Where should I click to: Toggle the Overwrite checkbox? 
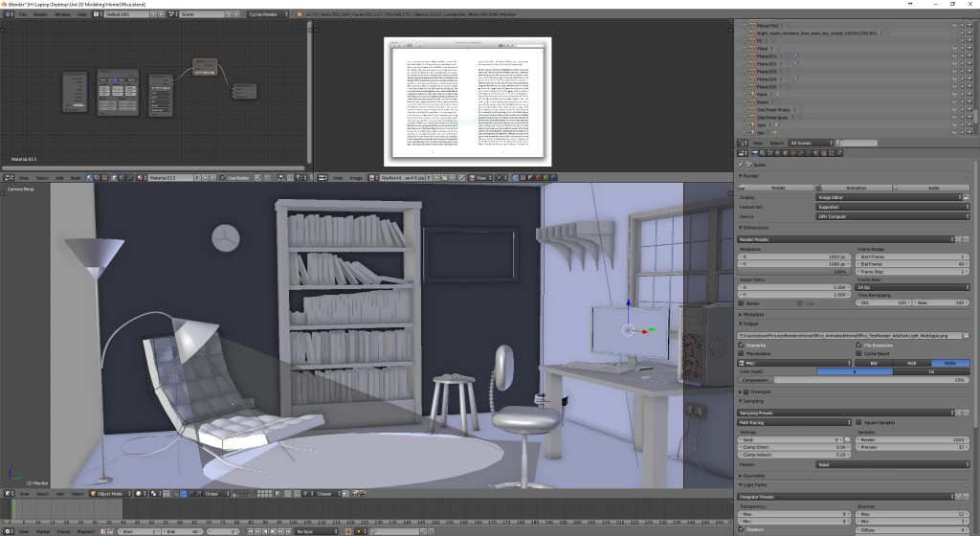743,345
